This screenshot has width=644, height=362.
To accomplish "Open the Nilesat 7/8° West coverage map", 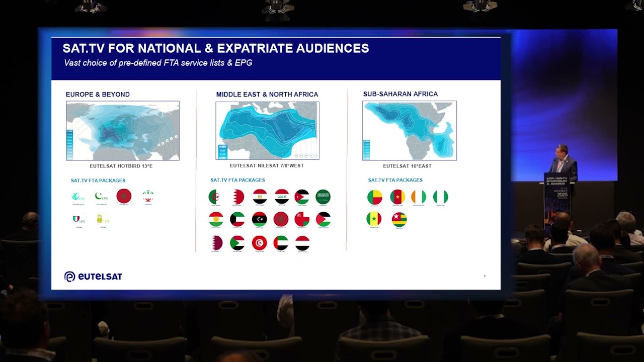I will (267, 131).
